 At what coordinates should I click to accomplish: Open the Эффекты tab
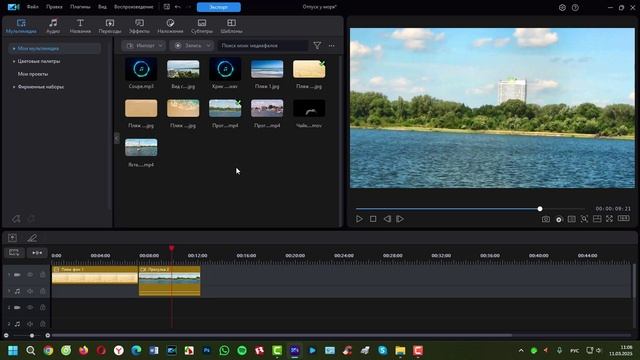[139, 26]
